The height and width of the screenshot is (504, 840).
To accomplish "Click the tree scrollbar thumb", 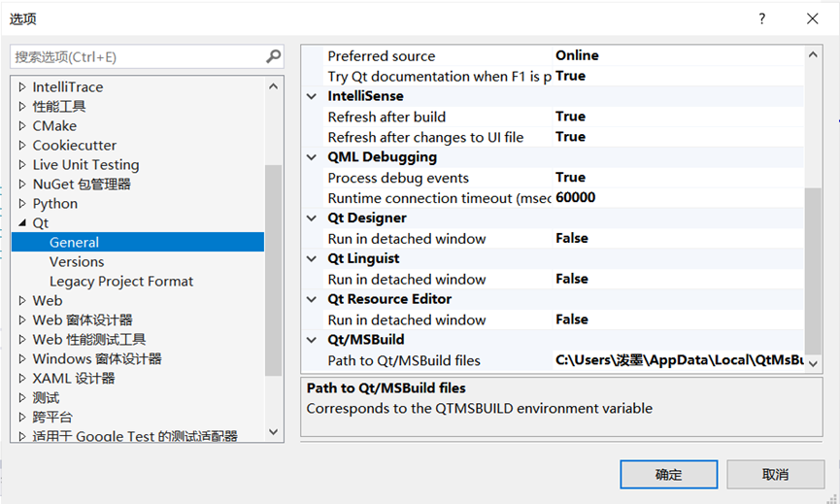I will [273, 271].
